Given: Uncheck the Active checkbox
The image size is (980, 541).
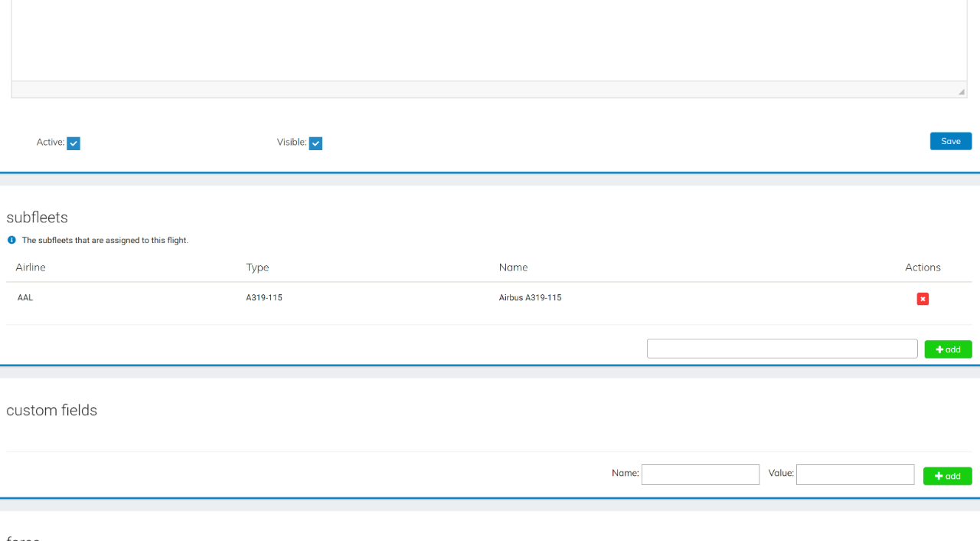Looking at the screenshot, I should 73,143.
